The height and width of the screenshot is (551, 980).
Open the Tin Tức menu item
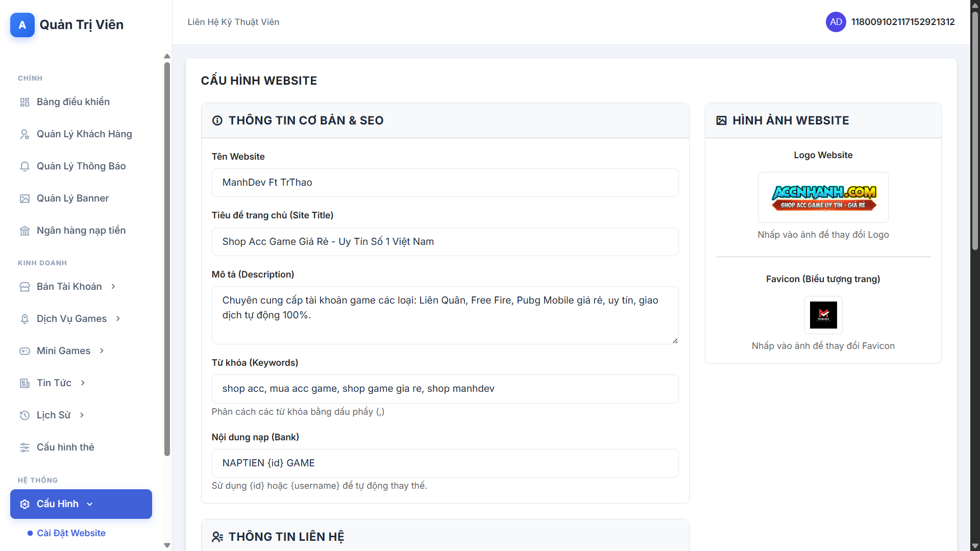tap(54, 383)
